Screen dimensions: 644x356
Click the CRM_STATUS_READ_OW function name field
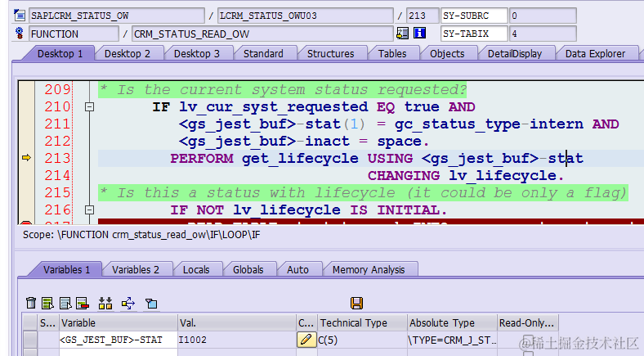tap(262, 34)
